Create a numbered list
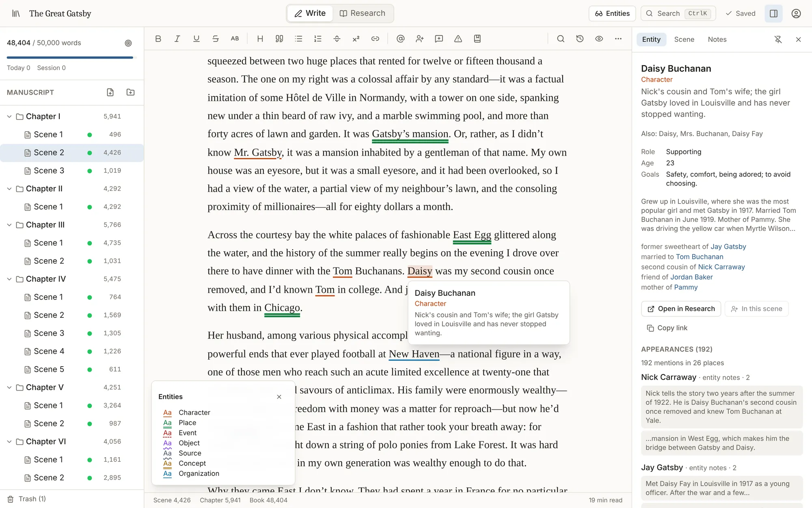 (317, 39)
